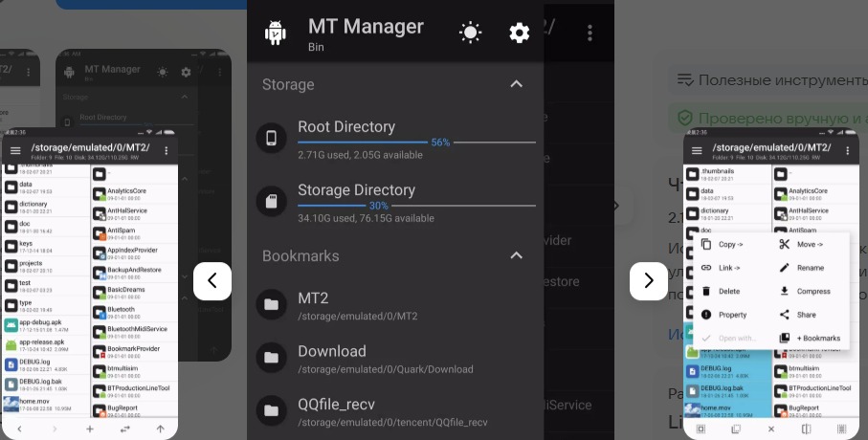Open the QQfile_recv bookmark
Viewport: 868px width, 440px height.
[x=395, y=412]
